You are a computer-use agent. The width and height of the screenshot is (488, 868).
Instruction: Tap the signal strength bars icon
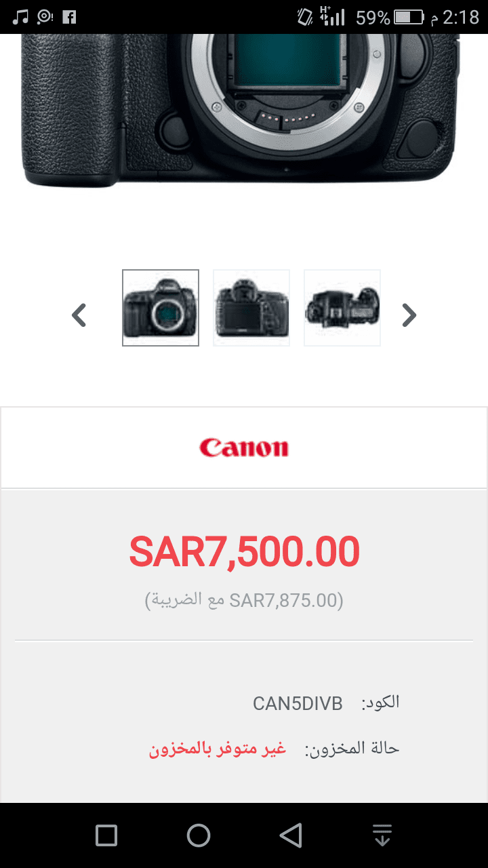332,16
